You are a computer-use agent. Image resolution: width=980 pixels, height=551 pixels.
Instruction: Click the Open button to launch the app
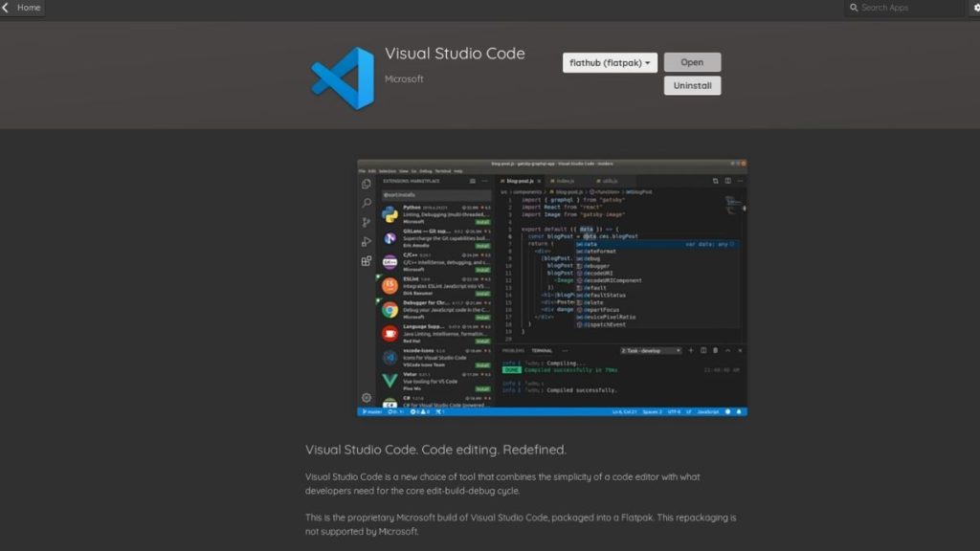pyautogui.click(x=692, y=61)
